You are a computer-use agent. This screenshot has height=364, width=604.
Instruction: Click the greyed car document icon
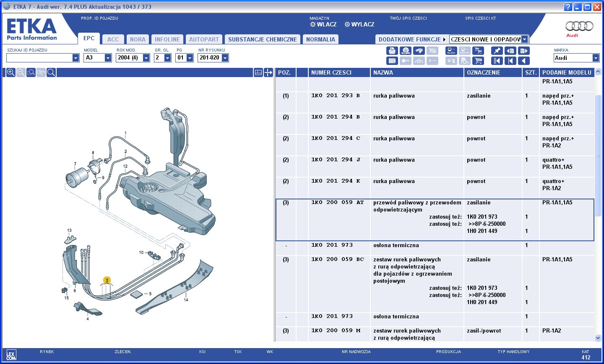click(465, 61)
